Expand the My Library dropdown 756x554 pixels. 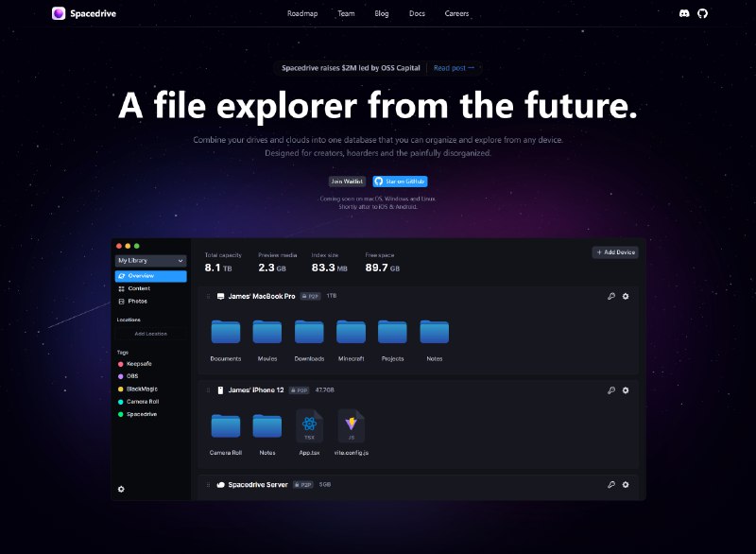[150, 260]
